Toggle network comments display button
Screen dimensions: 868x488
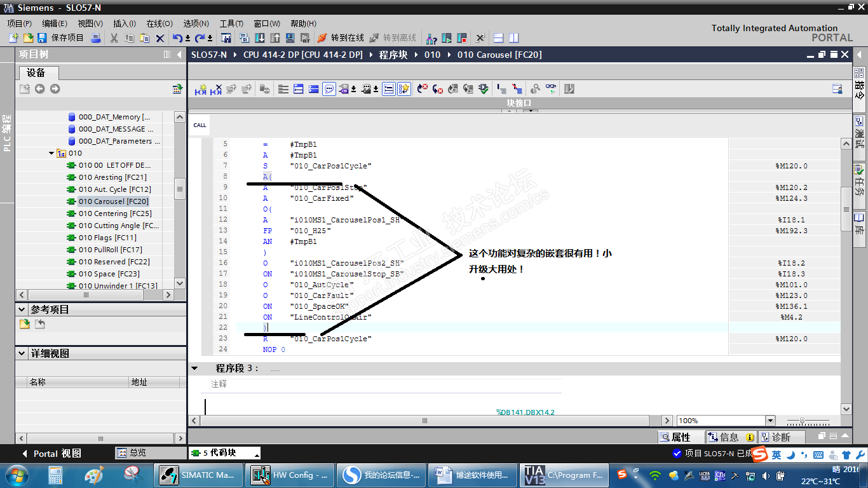[x=389, y=89]
